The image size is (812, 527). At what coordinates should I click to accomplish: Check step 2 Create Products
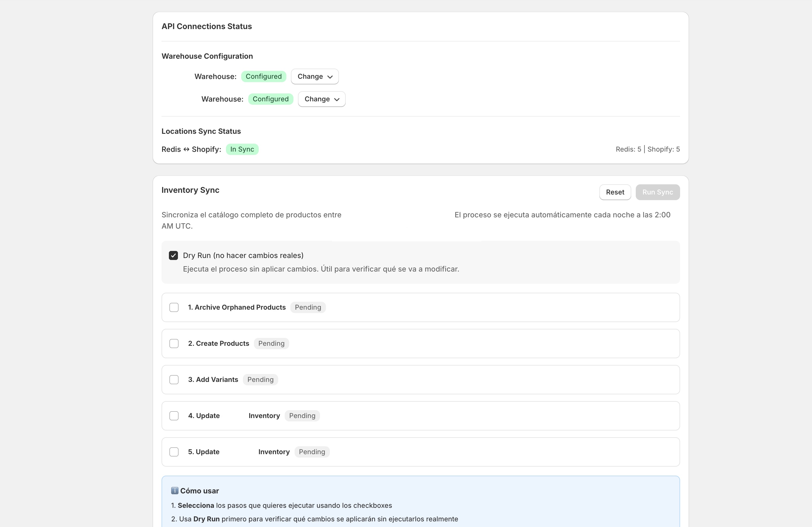(174, 343)
